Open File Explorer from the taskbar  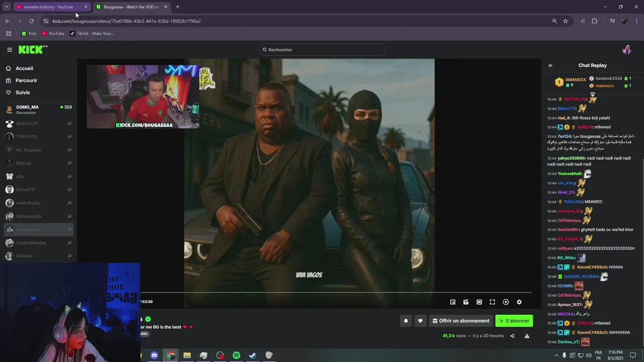point(187,355)
